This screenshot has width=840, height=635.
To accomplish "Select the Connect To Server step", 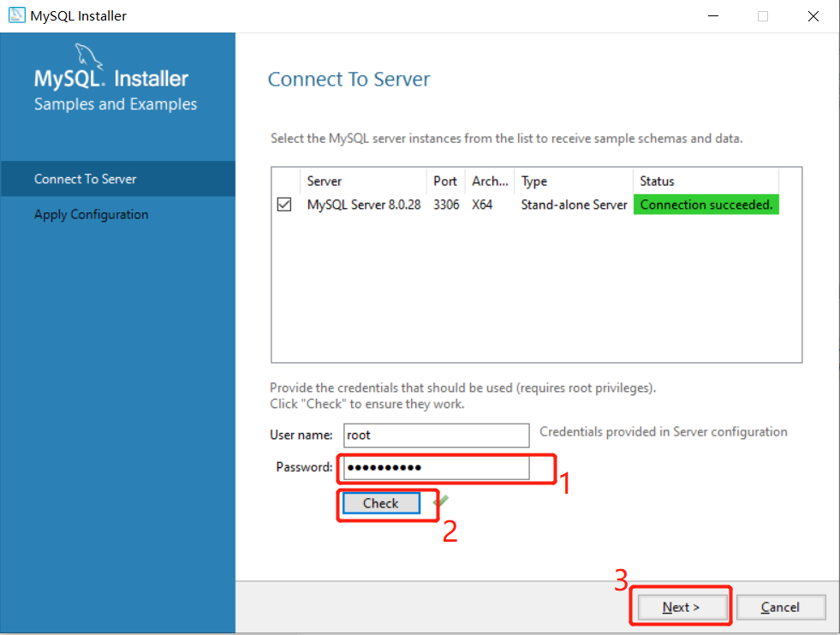I will pos(118,179).
